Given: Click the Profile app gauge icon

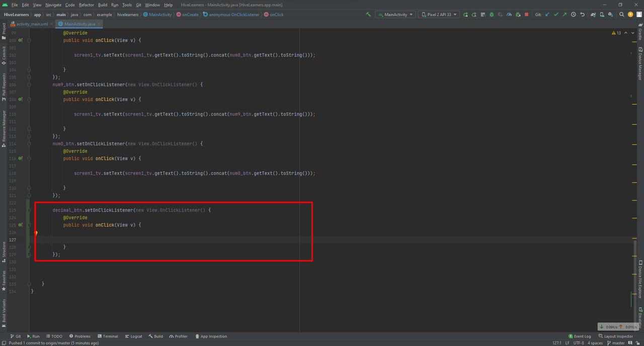Looking at the screenshot, I should click(x=509, y=15).
